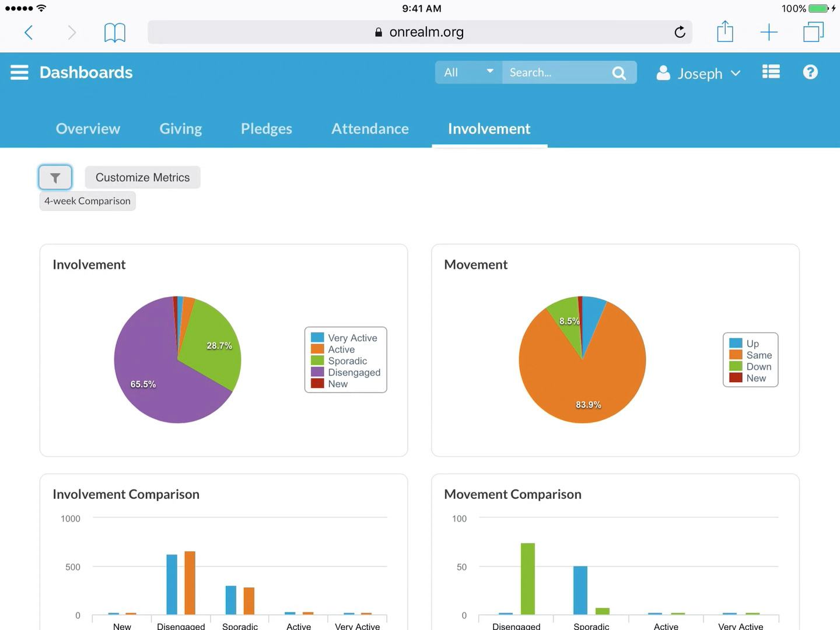Open Safari bookmarks book icon
This screenshot has height=630, width=840.
coord(115,33)
